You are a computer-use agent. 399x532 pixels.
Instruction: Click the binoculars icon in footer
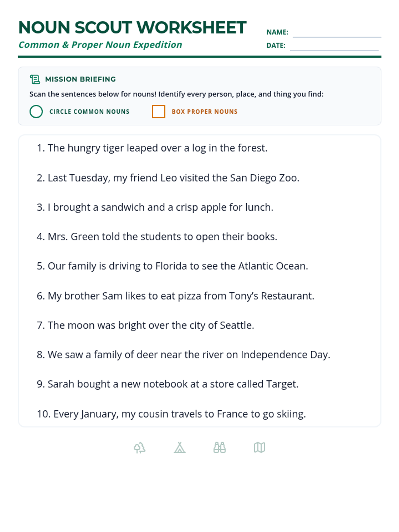(x=219, y=448)
